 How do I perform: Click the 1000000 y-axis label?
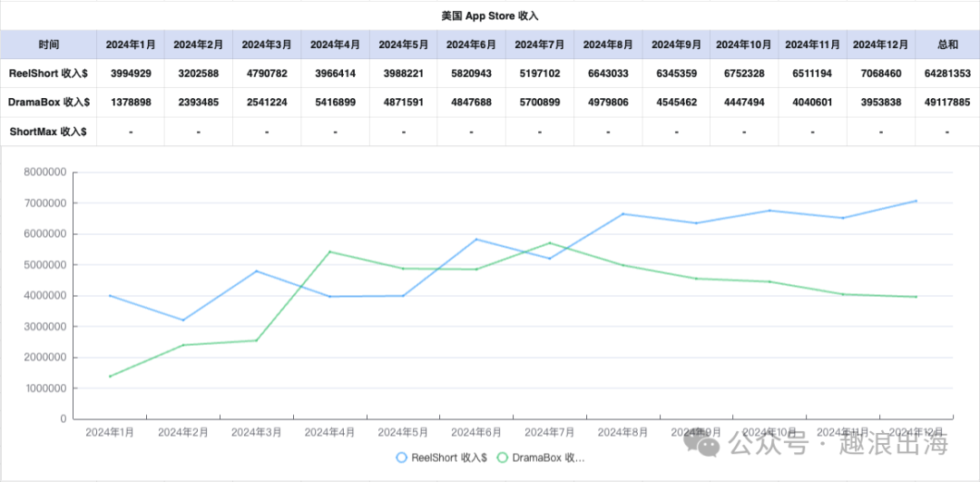tap(45, 389)
